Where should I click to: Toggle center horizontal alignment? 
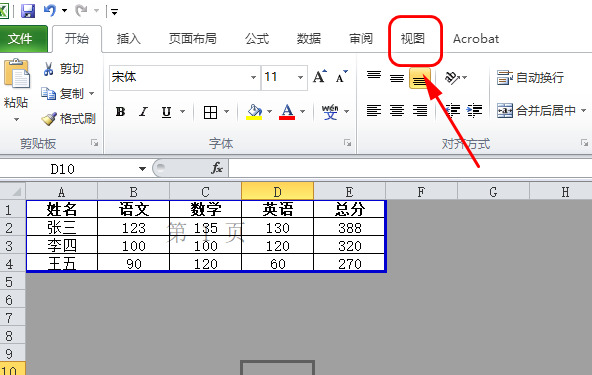pos(397,111)
